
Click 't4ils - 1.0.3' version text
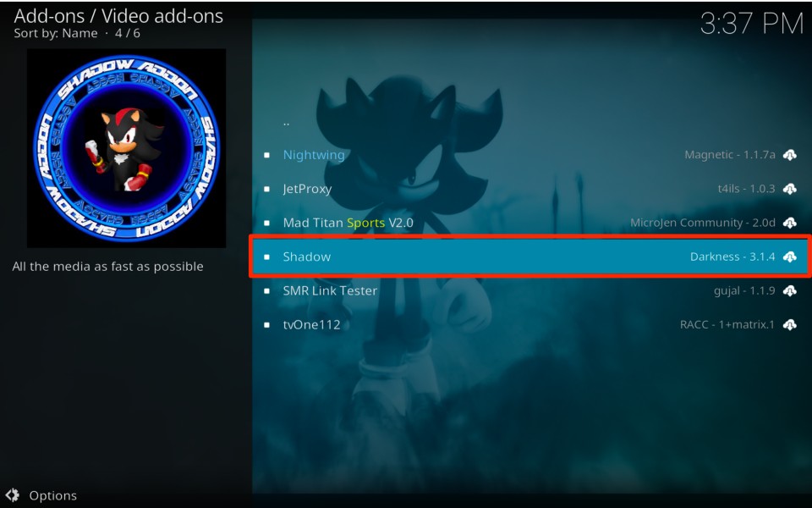click(746, 189)
